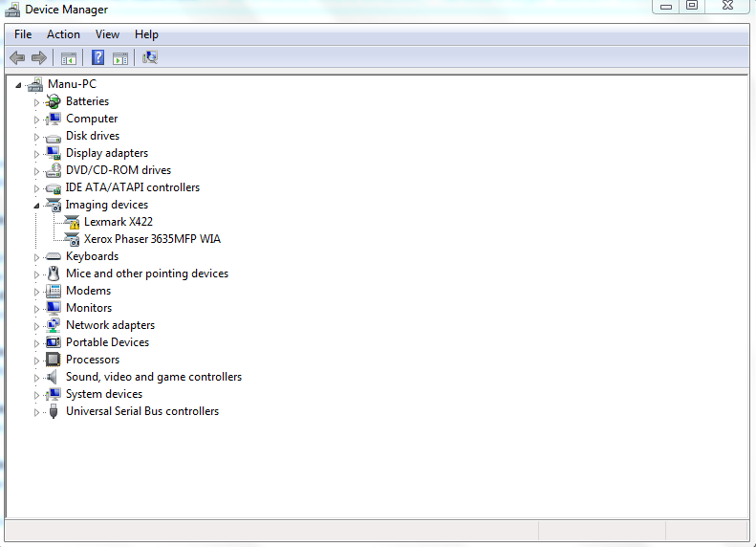This screenshot has width=756, height=547.
Task: Expand Universal Serial Bus controllers arrow
Action: click(36, 412)
